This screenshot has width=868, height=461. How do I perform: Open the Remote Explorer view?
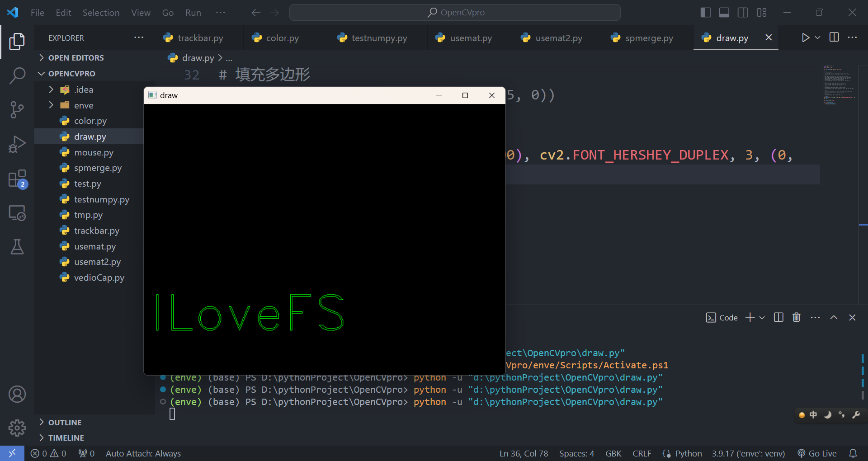pos(17,212)
